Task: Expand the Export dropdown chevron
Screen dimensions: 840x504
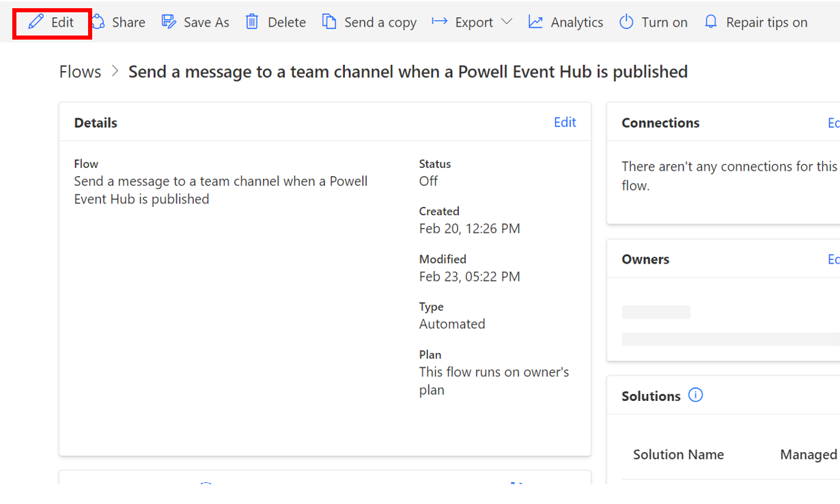Action: point(506,22)
